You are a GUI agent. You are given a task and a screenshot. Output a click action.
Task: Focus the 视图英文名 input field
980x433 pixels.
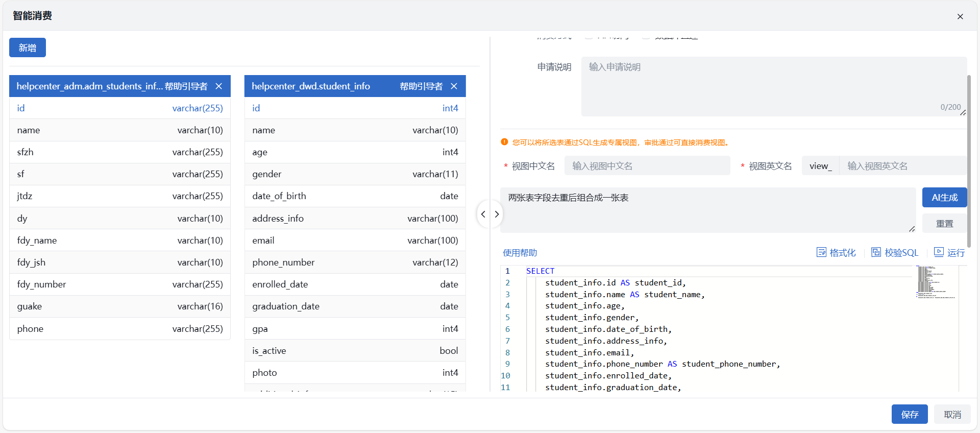tap(903, 166)
